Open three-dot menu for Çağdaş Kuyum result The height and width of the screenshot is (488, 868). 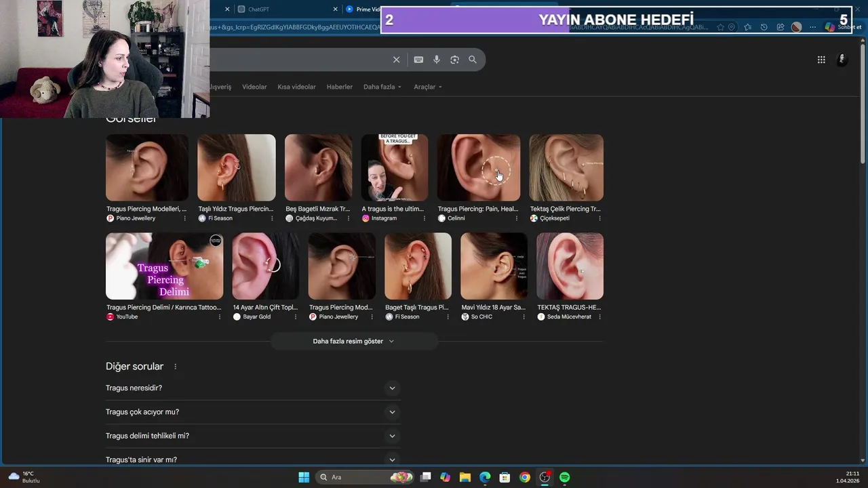tap(349, 218)
